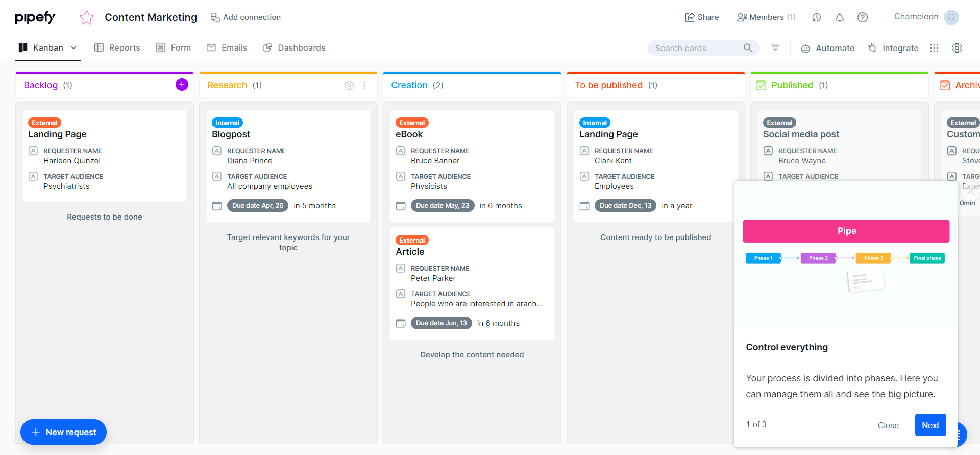Screen dimensions: 980x455
Task: Click Creation phase title
Action: [409, 85]
